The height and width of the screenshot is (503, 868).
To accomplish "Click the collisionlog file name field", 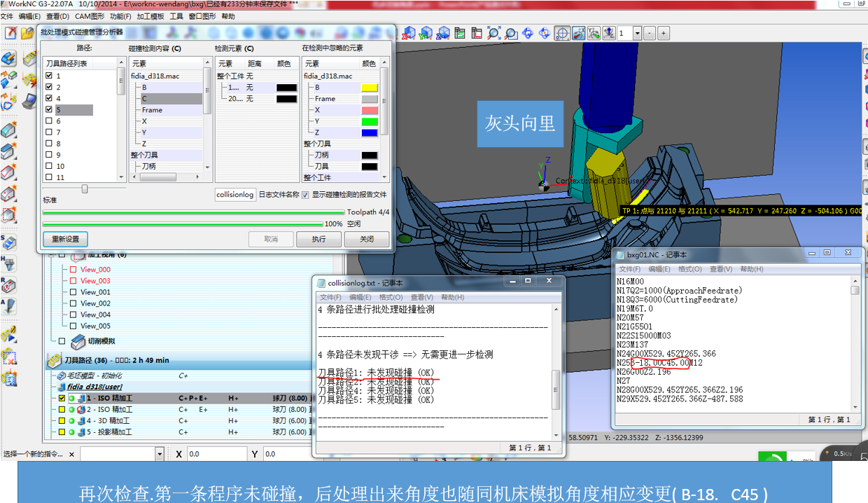I will (x=235, y=195).
